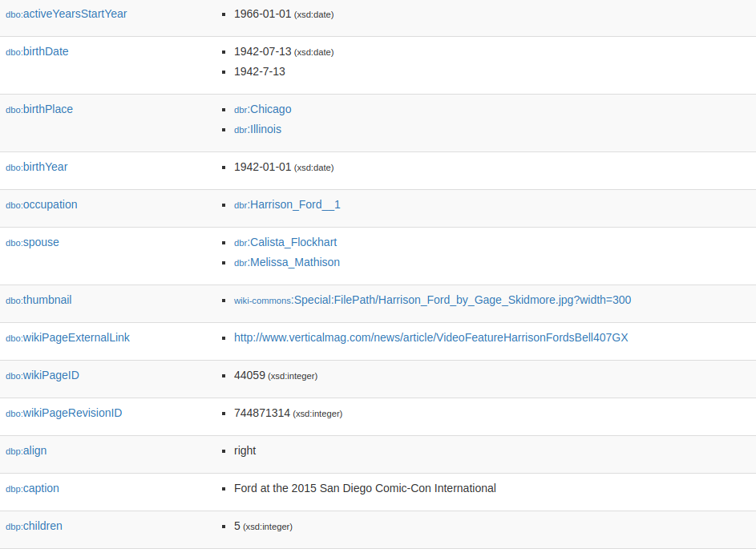Open the Harrison Ford Gage Skidmore image link
756x549 pixels.
(x=432, y=300)
